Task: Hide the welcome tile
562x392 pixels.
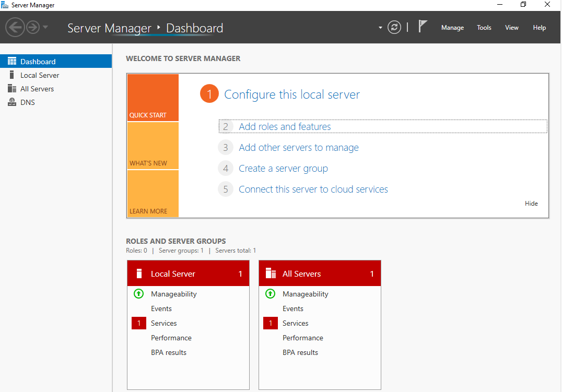Action: point(531,204)
